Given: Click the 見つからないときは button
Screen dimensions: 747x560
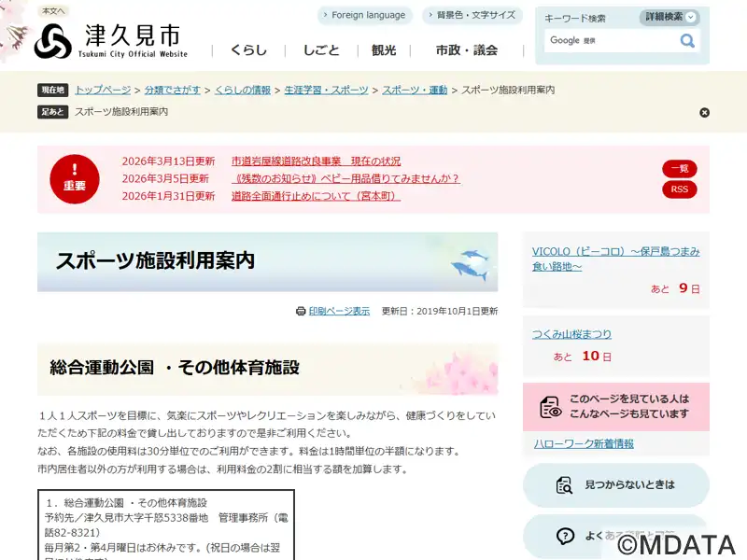Looking at the screenshot, I should (616, 485).
